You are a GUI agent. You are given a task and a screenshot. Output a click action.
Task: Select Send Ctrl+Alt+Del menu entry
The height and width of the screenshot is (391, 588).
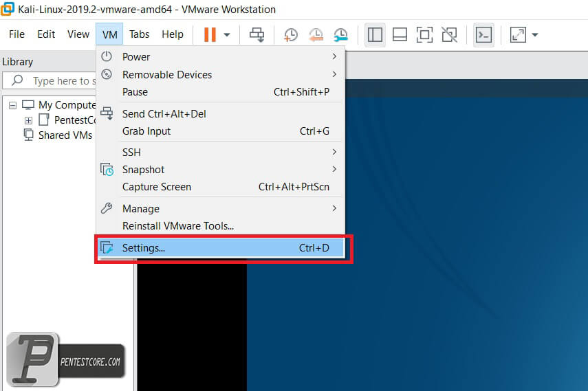[221, 113]
